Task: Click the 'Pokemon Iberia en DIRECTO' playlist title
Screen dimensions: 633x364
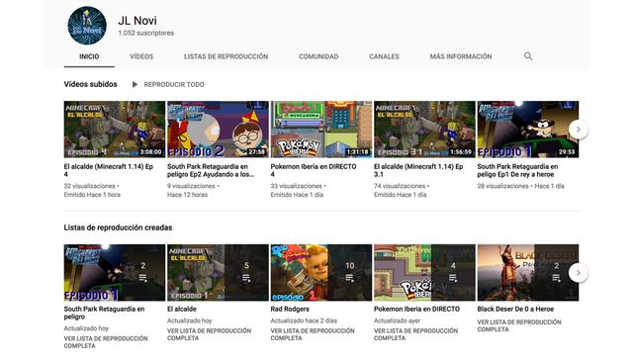Action: tap(416, 309)
